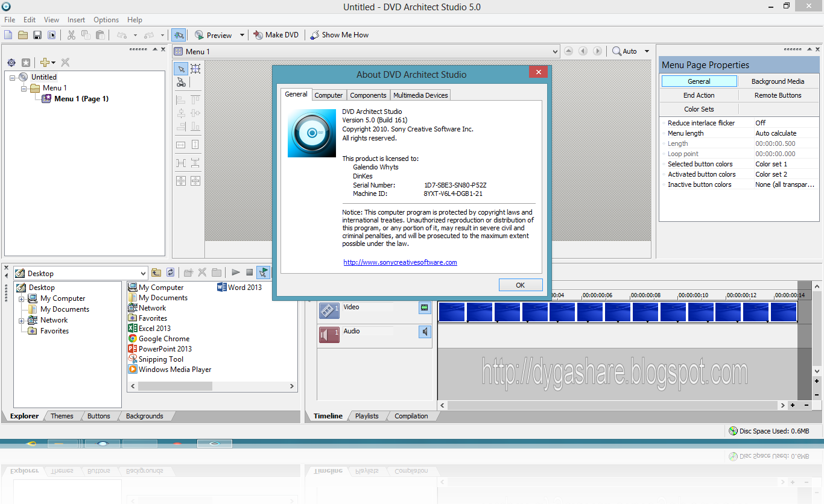Open the File menu
The height and width of the screenshot is (504, 824).
coord(10,20)
